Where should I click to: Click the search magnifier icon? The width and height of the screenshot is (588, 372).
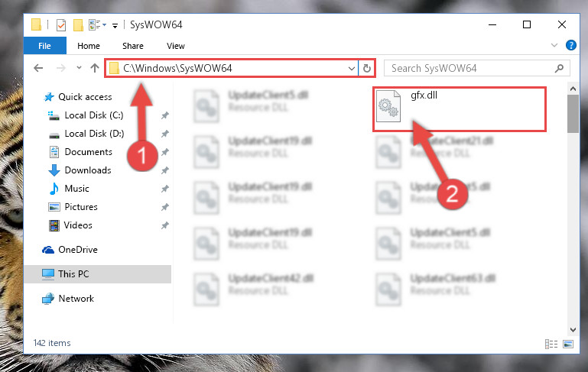[559, 68]
